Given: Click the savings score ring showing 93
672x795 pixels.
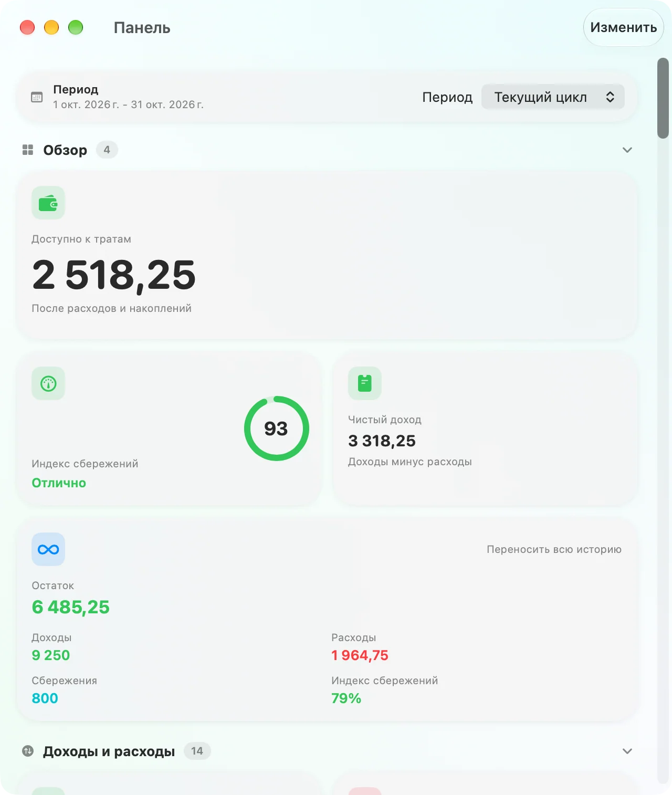Looking at the screenshot, I should coord(277,428).
